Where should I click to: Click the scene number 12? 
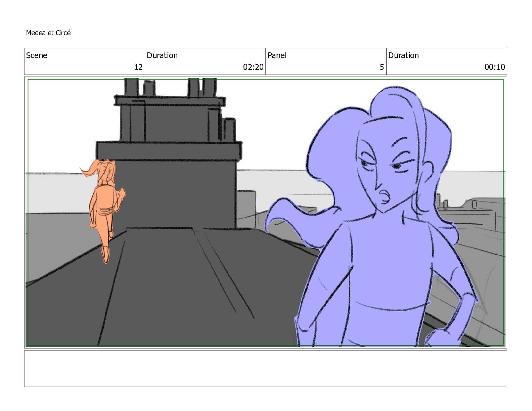tap(138, 67)
